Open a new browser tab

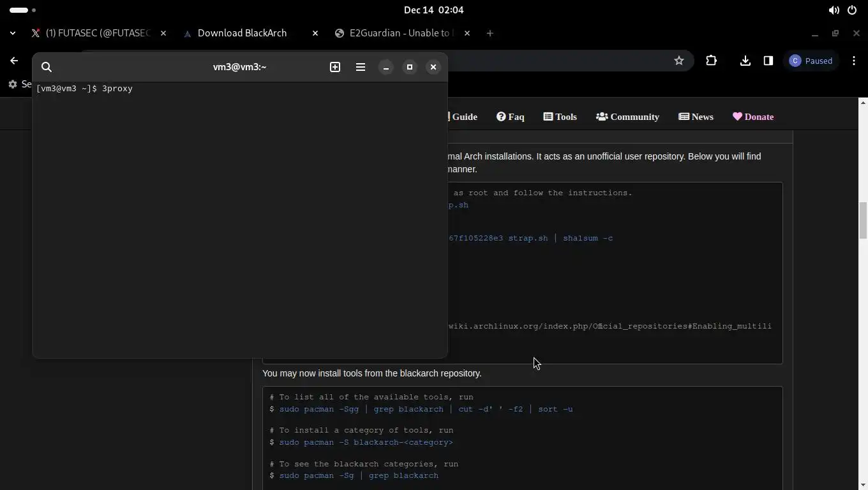coord(490,33)
